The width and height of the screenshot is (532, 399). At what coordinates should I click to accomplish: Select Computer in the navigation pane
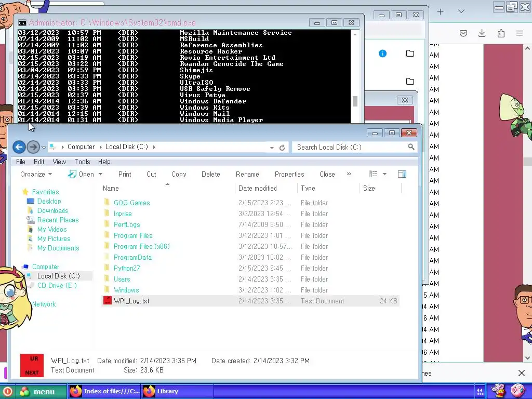(46, 267)
